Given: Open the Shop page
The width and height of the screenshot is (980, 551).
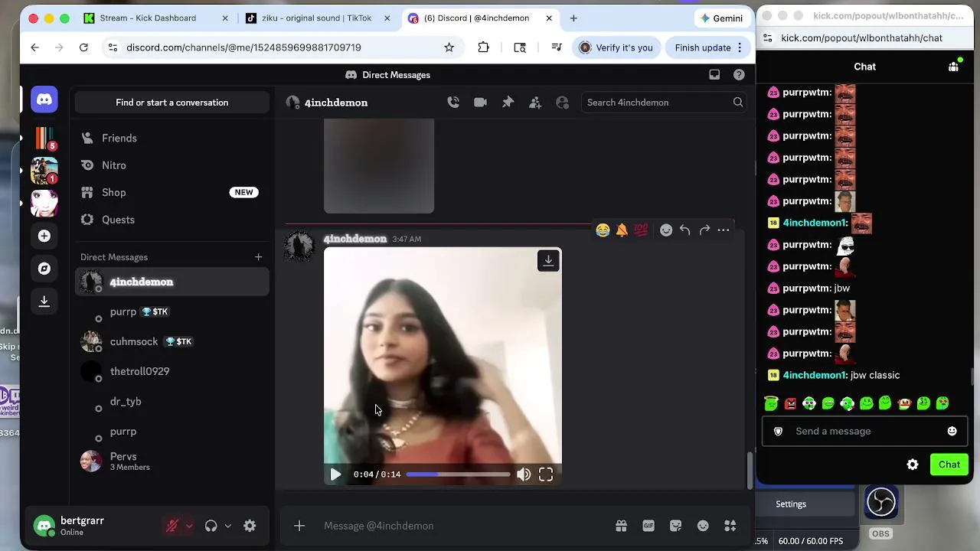Looking at the screenshot, I should pos(172,193).
